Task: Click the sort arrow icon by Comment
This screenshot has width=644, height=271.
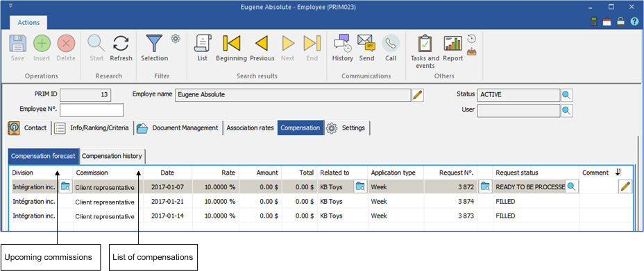Action: click(x=618, y=173)
